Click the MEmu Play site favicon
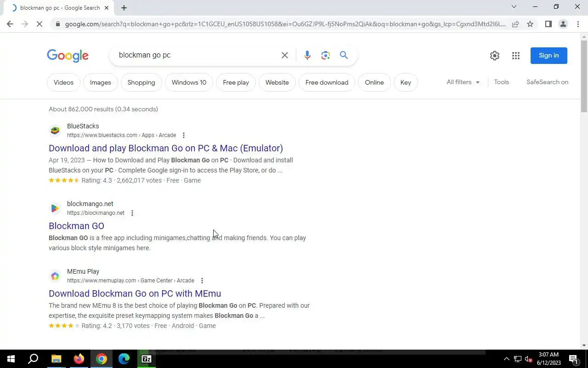 (x=55, y=276)
